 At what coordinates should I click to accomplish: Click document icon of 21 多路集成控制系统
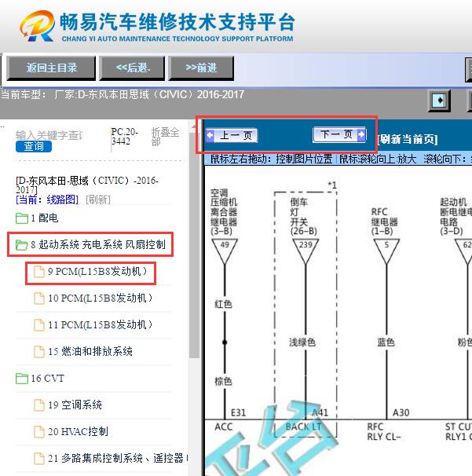pyautogui.click(x=38, y=459)
